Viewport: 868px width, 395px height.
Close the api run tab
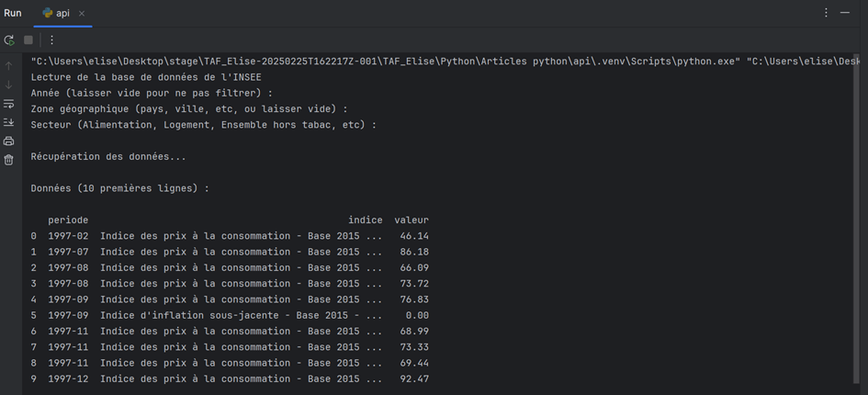[82, 13]
